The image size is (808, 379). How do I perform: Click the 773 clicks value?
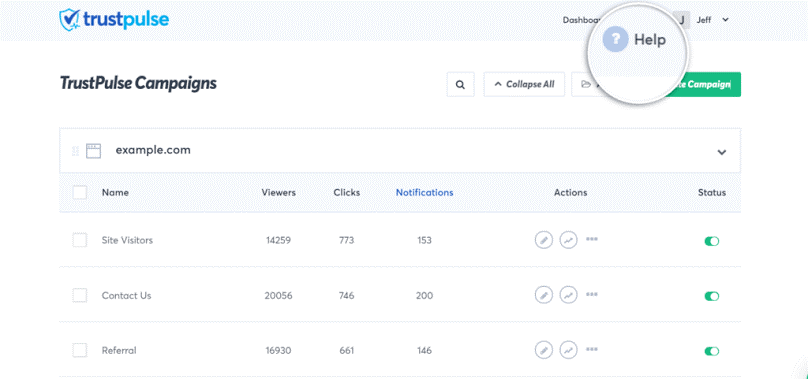(347, 240)
